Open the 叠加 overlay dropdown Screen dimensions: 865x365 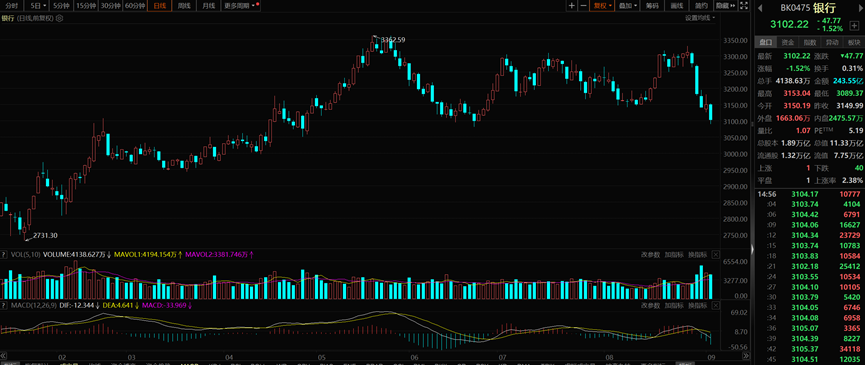click(628, 6)
